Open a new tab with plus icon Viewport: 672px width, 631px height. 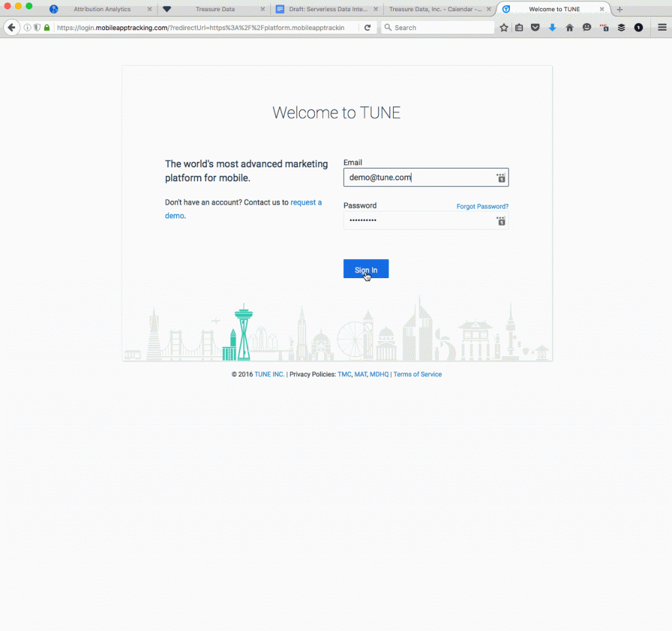[x=619, y=9]
